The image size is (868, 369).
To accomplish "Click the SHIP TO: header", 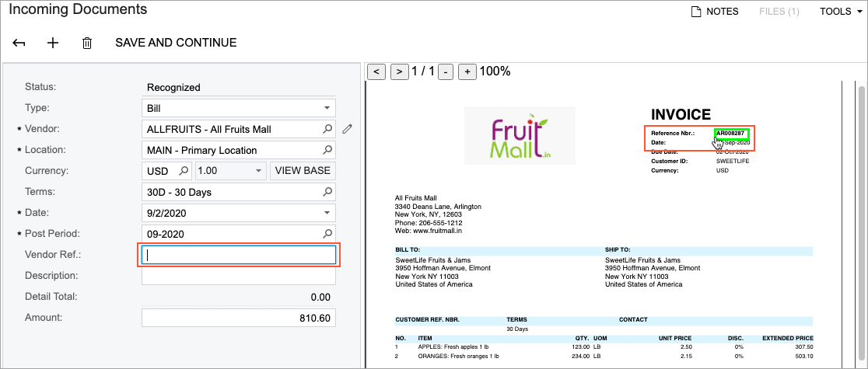I will [618, 249].
